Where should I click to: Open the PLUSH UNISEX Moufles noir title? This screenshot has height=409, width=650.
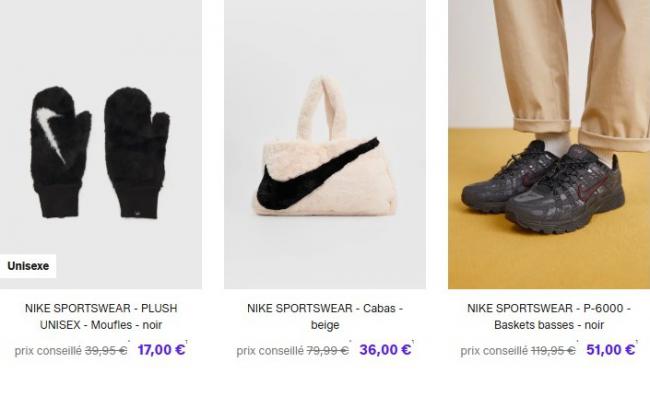(100, 316)
